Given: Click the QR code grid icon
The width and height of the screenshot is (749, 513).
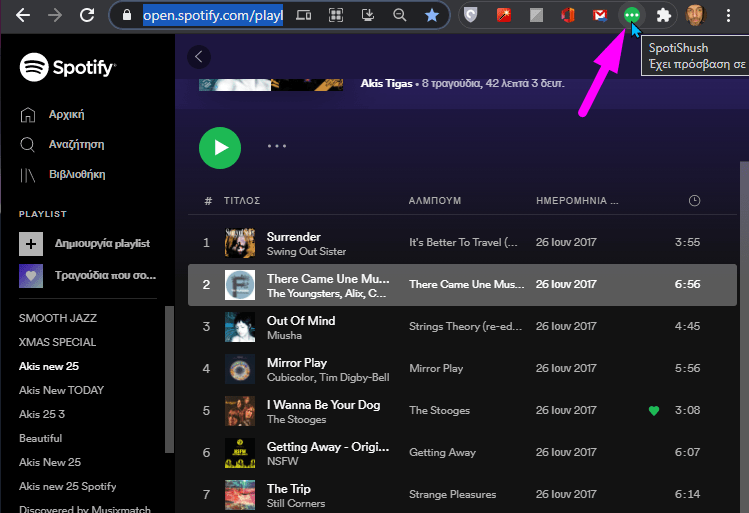Looking at the screenshot, I should [x=336, y=15].
